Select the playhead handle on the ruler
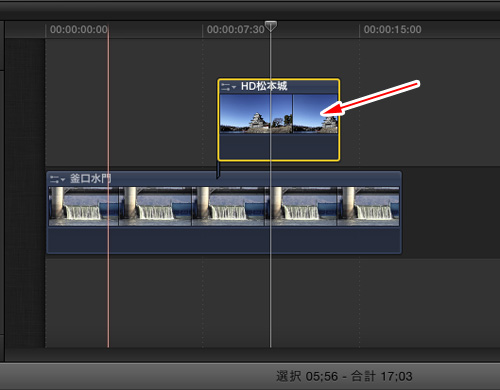500x390 pixels. pos(271,26)
